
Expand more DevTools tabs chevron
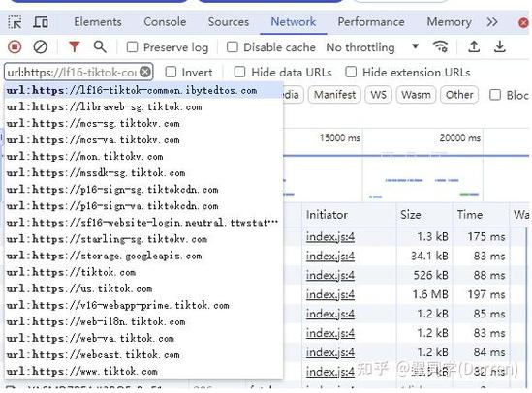pyautogui.click(x=492, y=22)
